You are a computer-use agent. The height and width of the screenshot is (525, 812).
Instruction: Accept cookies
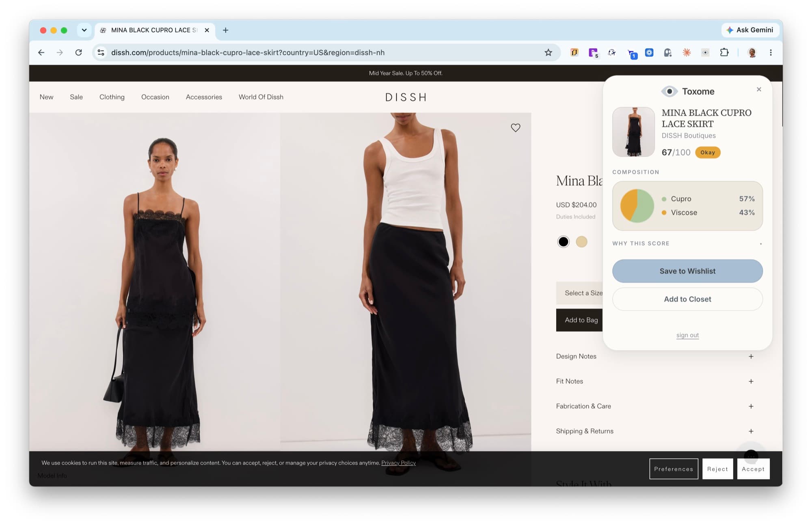(x=753, y=469)
